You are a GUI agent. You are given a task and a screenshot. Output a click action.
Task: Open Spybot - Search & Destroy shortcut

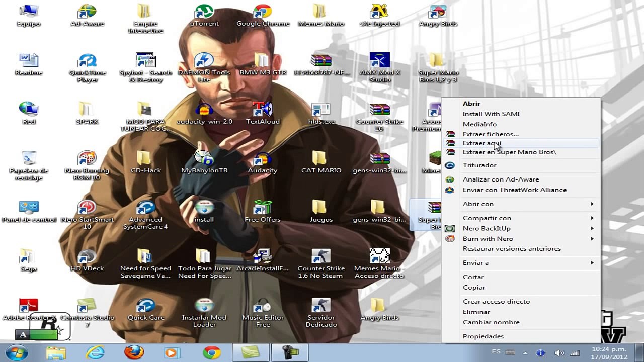[x=145, y=68]
